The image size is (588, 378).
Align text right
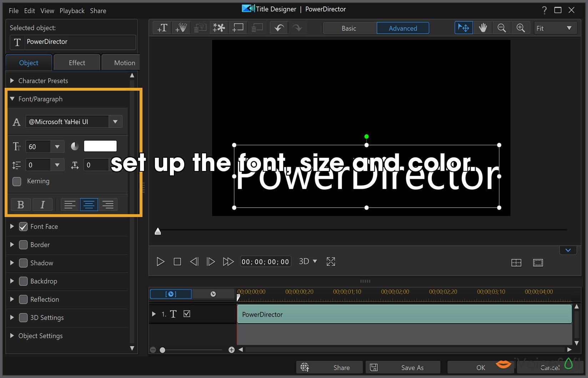(108, 205)
